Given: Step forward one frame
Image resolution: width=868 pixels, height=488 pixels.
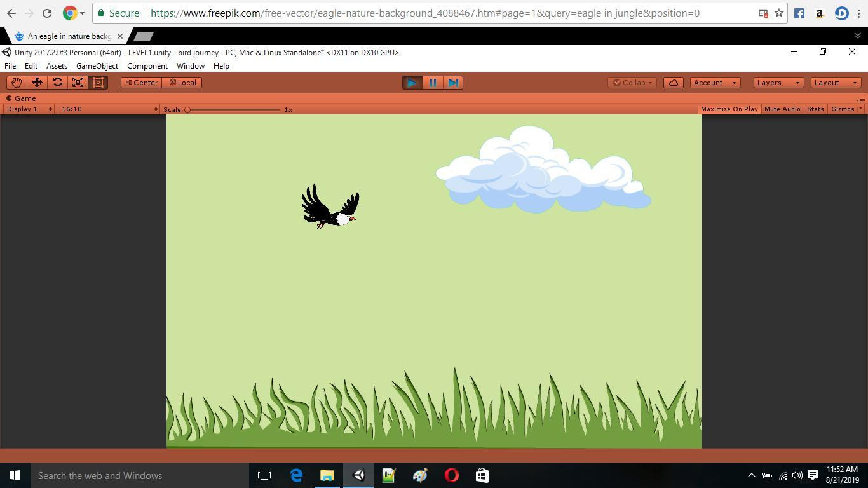Looking at the screenshot, I should click(x=453, y=83).
